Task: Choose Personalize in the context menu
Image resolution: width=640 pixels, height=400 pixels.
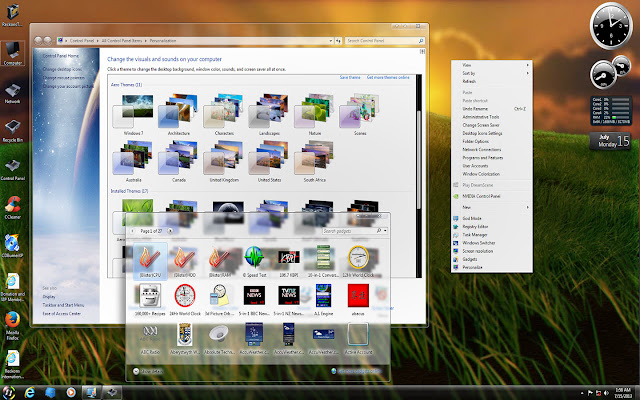Action: point(492,267)
